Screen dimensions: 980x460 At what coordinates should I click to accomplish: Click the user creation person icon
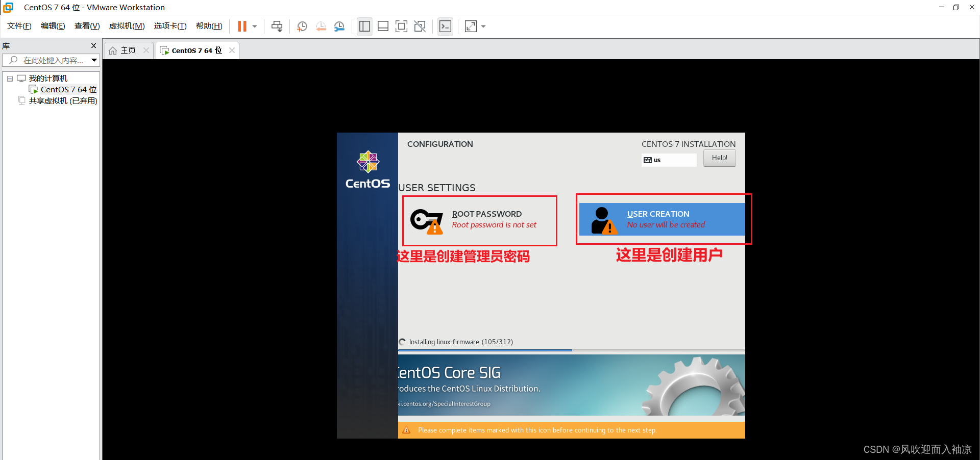pos(604,220)
